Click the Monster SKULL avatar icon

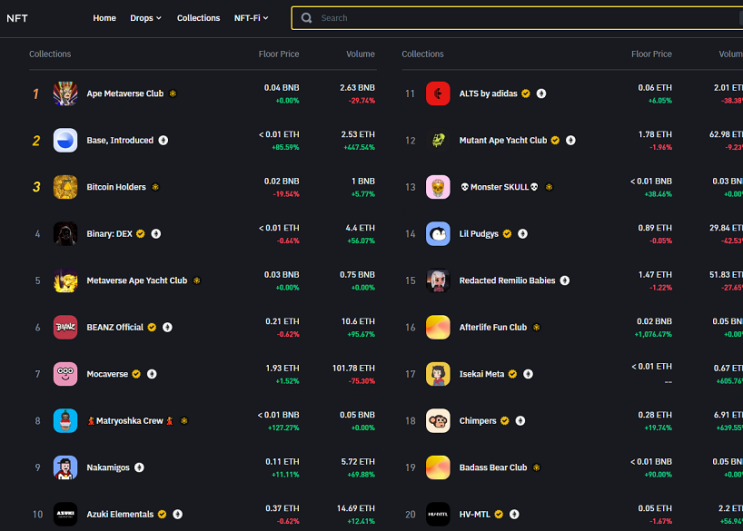point(438,187)
